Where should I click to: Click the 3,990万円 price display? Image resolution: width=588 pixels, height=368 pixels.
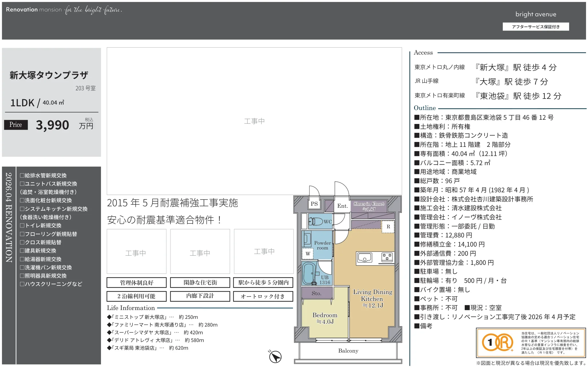coord(52,125)
